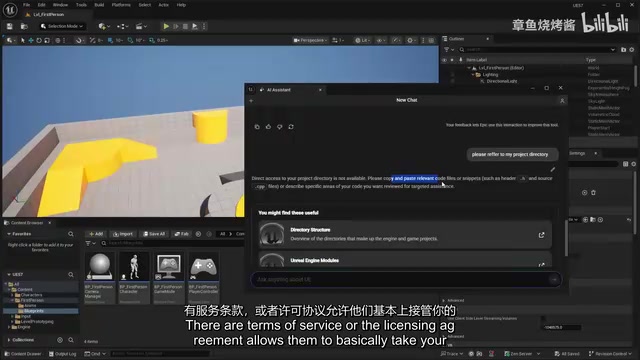Open the Edit menu
The width and height of the screenshot is (640, 360).
42,5
